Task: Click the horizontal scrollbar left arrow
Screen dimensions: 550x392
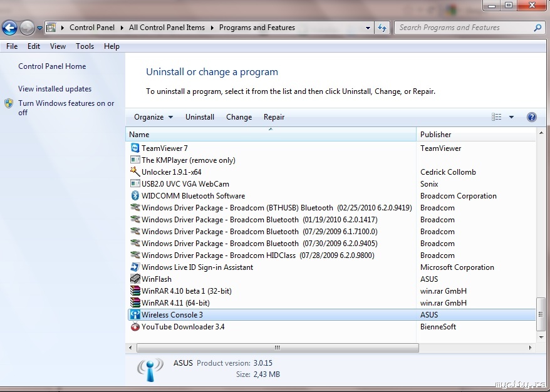Action: click(x=130, y=348)
